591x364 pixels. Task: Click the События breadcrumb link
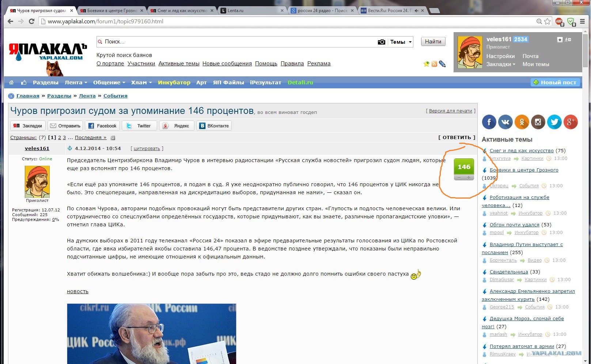(115, 96)
